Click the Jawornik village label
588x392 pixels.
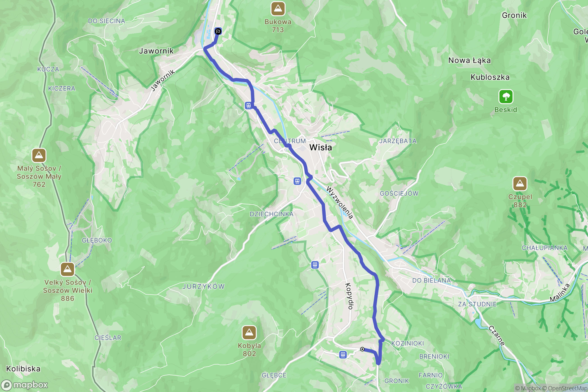156,51
